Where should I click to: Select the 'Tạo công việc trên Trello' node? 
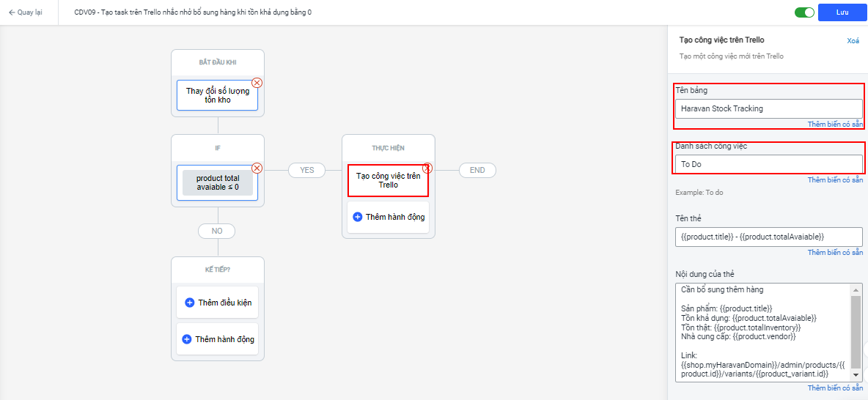pyautogui.click(x=387, y=180)
